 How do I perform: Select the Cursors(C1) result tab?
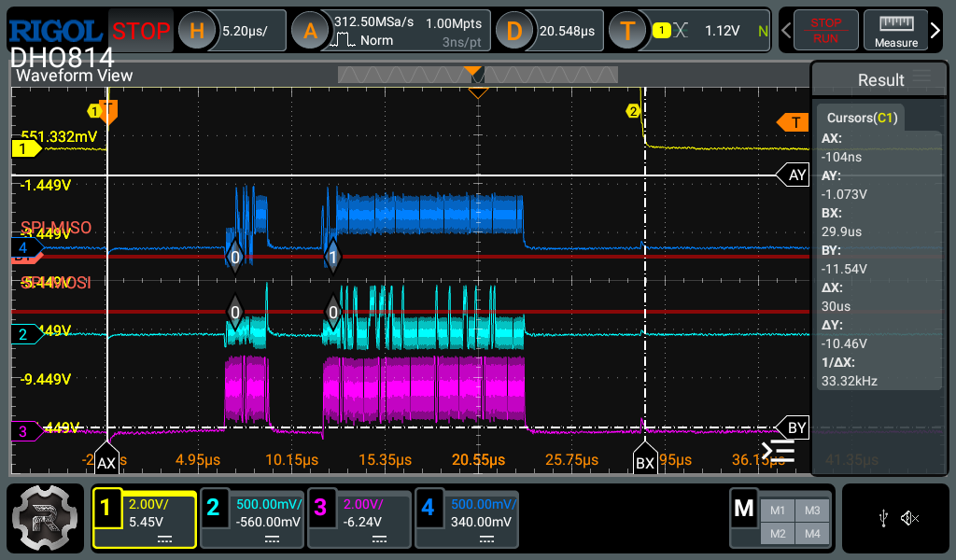point(862,118)
